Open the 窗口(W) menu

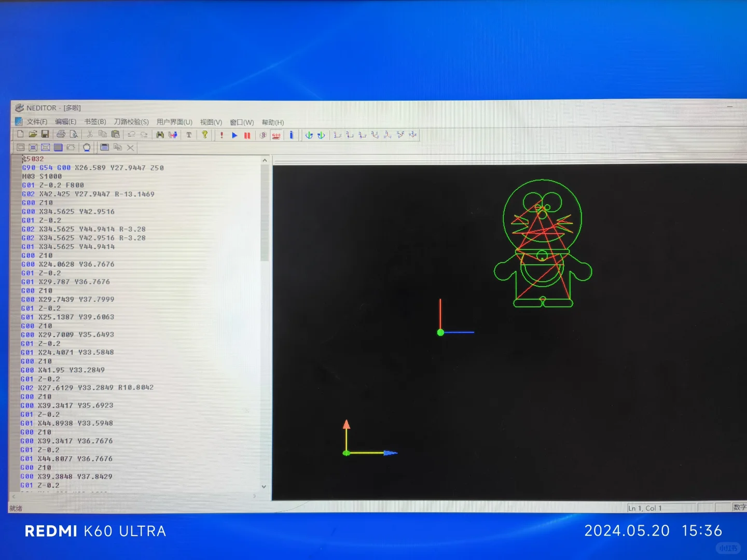point(242,123)
